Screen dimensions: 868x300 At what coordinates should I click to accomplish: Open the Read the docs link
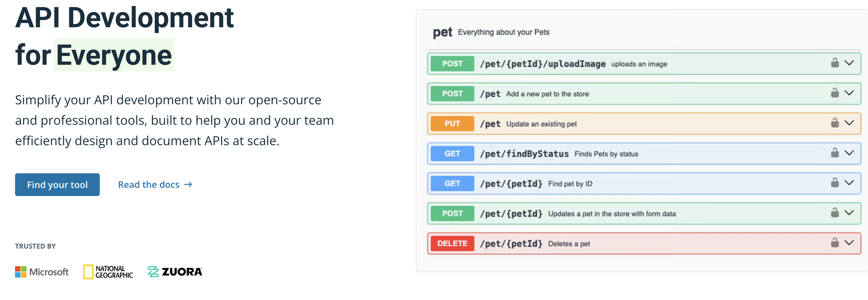[x=155, y=184]
